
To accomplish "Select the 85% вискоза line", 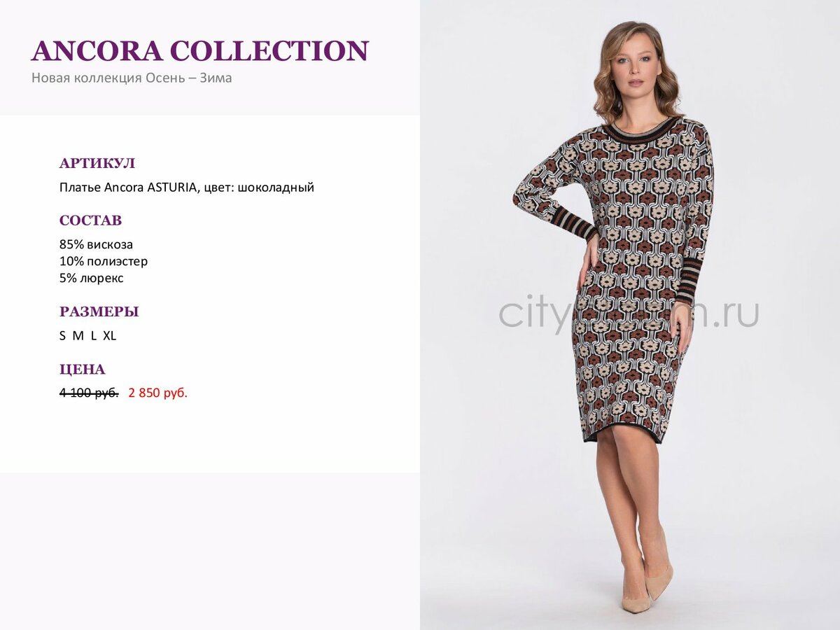I will click(x=96, y=244).
